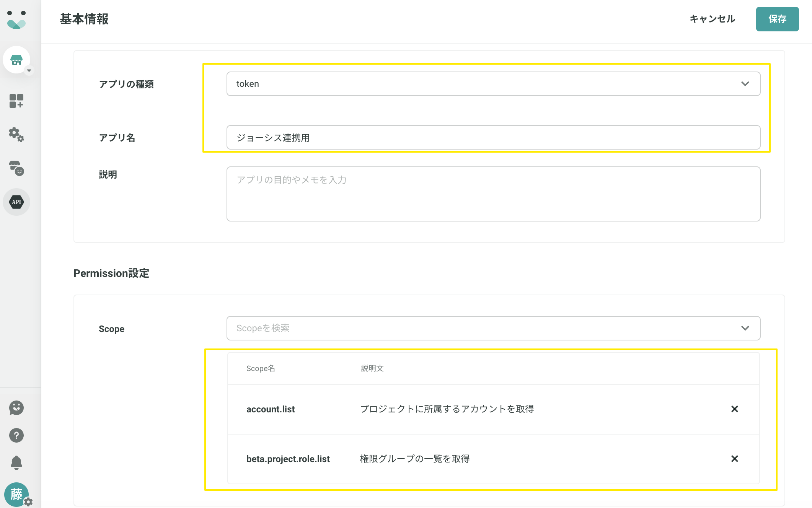Image resolution: width=812 pixels, height=508 pixels.
Task: Click the KARTE logo at top
Action: pyautogui.click(x=16, y=20)
